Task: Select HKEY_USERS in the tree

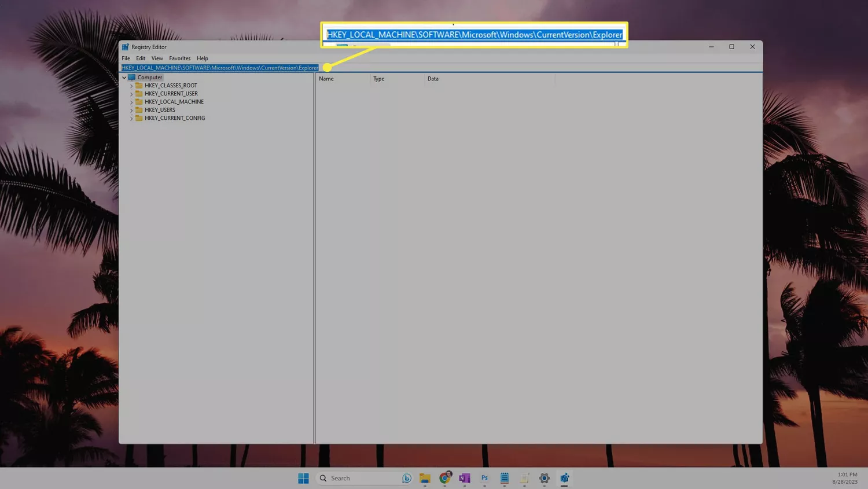Action: pos(160,110)
